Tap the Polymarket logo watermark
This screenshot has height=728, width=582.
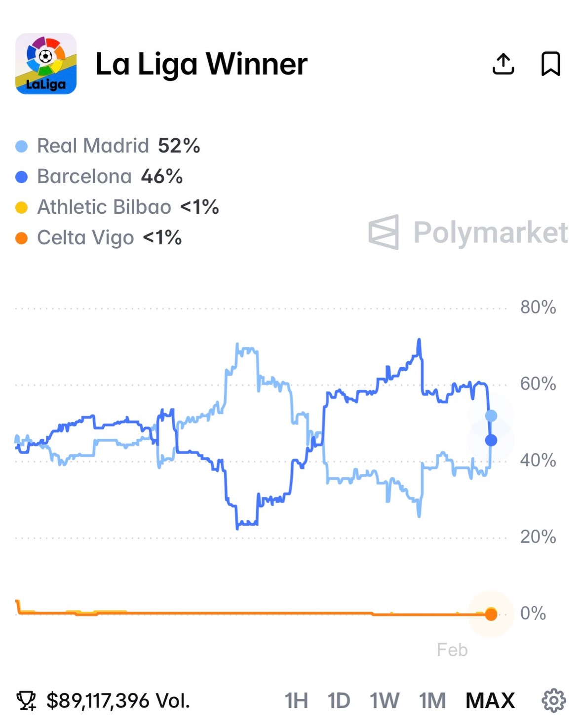[468, 232]
